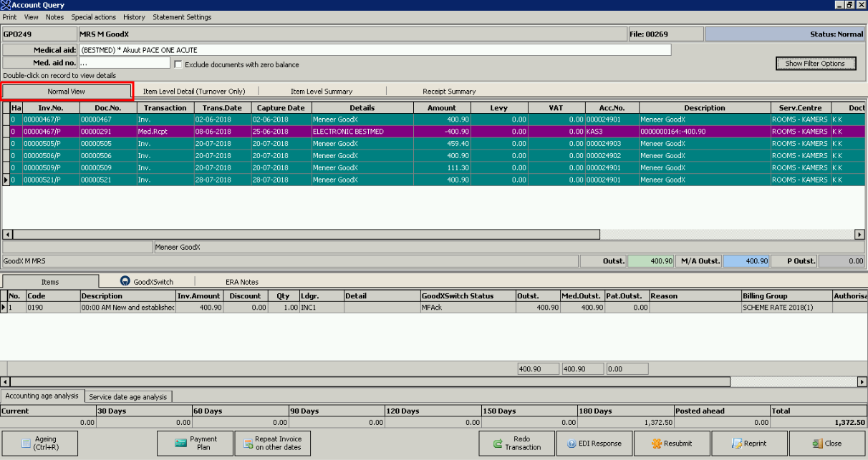Click the Close door icon button

pos(817,444)
